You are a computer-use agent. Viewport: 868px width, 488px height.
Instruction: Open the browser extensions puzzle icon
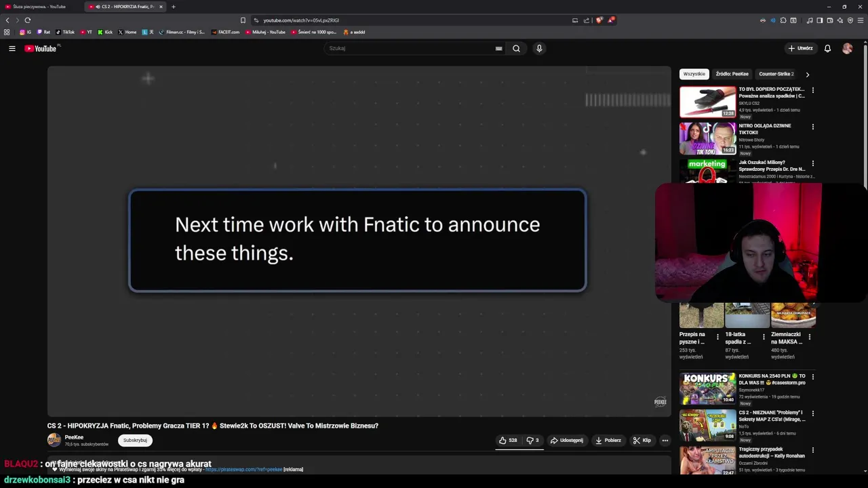(783, 20)
